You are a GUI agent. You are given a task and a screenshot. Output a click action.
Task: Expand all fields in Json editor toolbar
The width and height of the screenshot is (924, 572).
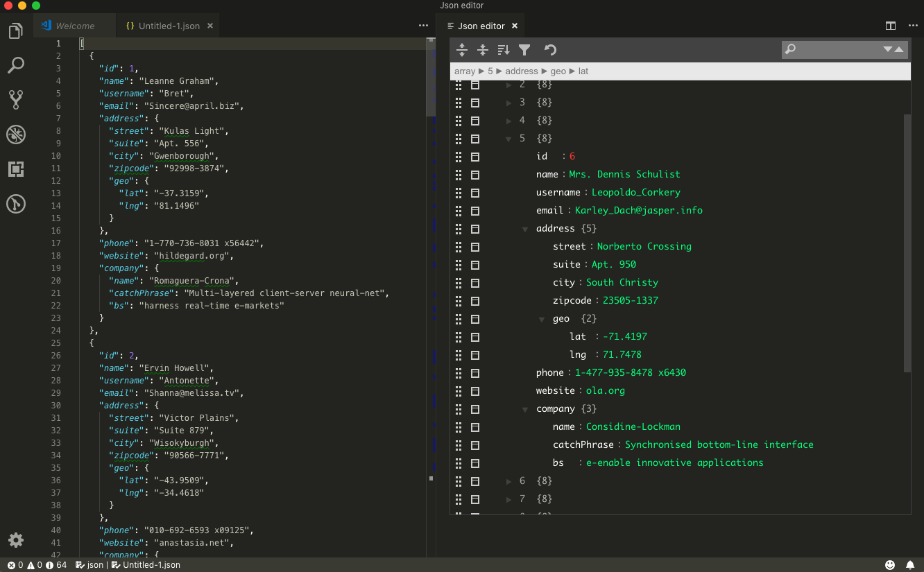[x=462, y=50]
